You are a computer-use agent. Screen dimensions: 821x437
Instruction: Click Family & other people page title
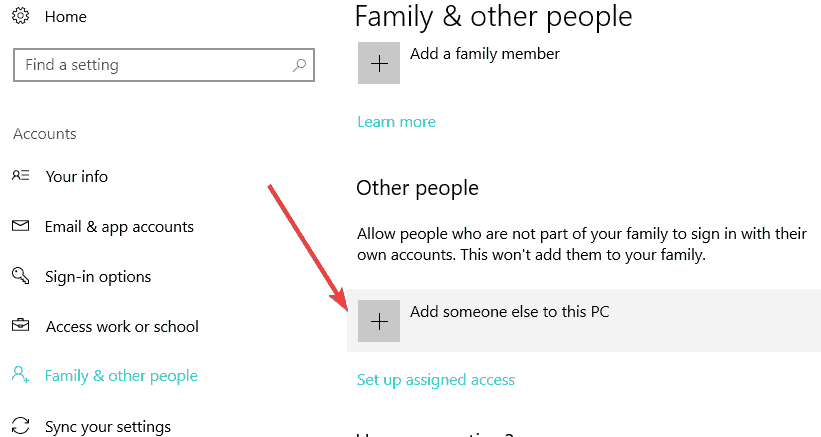coord(494,17)
